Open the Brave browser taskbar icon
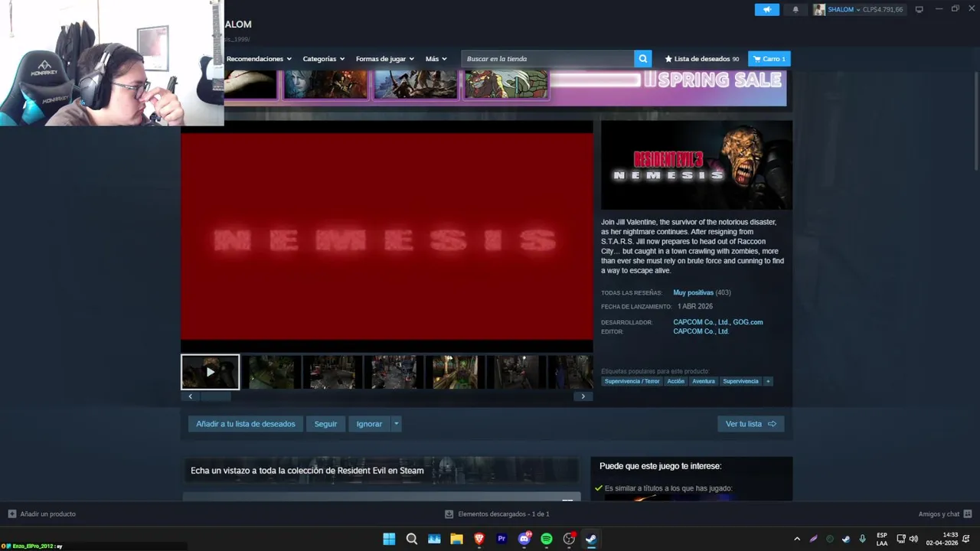 (x=479, y=539)
